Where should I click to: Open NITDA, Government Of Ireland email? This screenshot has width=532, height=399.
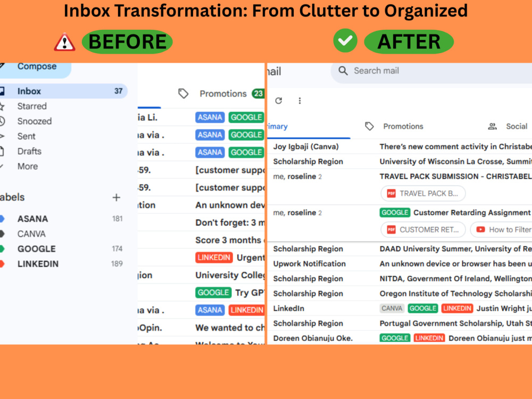[x=400, y=279]
